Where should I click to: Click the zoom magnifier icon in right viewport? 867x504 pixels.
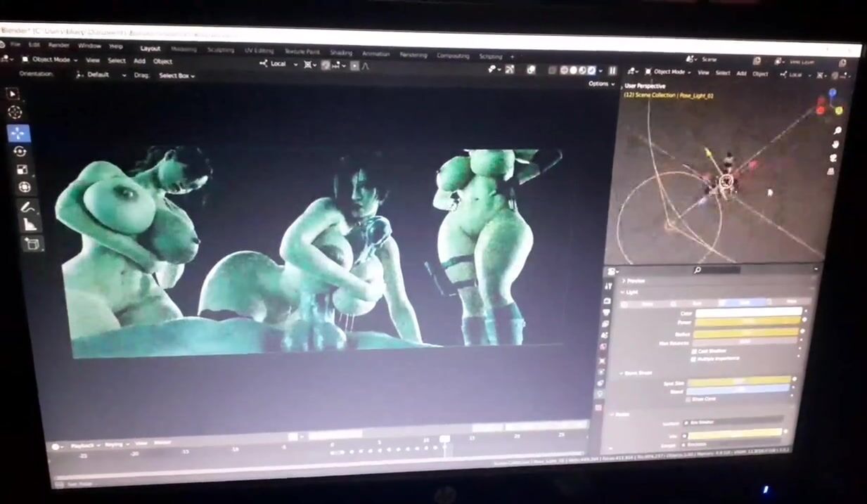(x=837, y=131)
